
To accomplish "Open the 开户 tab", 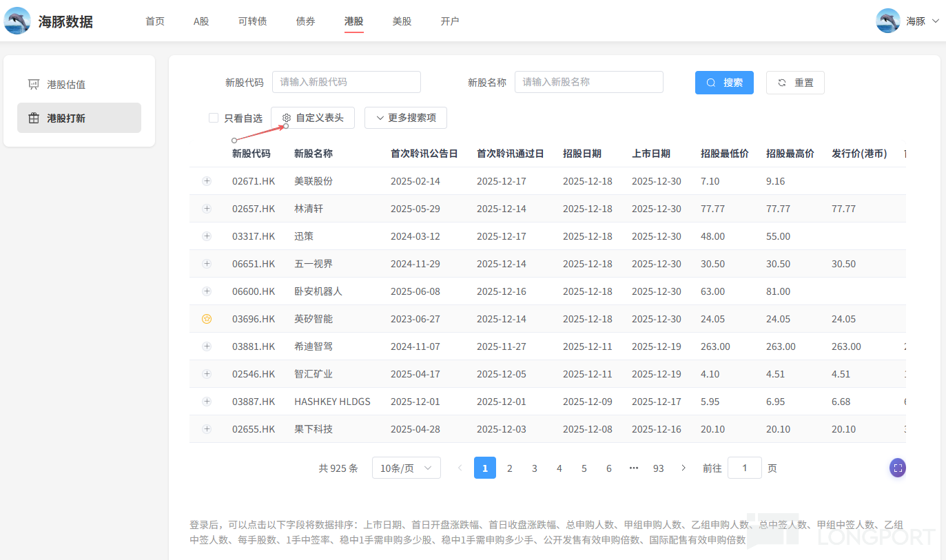I will click(x=450, y=21).
